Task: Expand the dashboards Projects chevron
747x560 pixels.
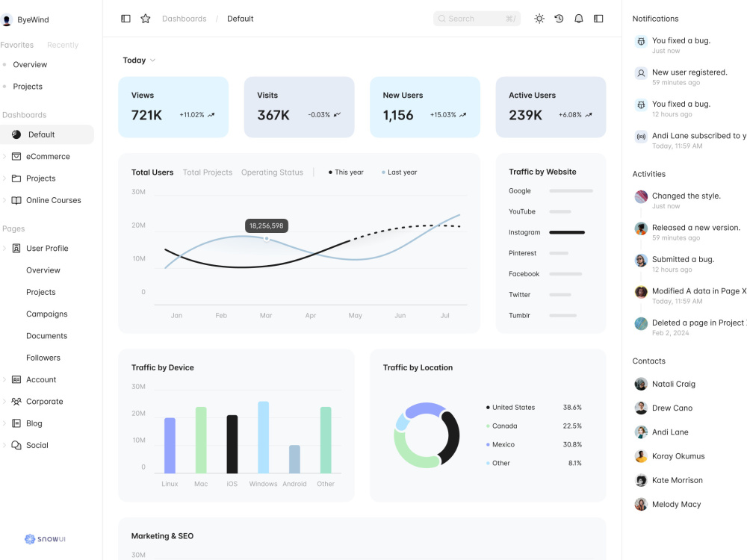Action: [4, 178]
